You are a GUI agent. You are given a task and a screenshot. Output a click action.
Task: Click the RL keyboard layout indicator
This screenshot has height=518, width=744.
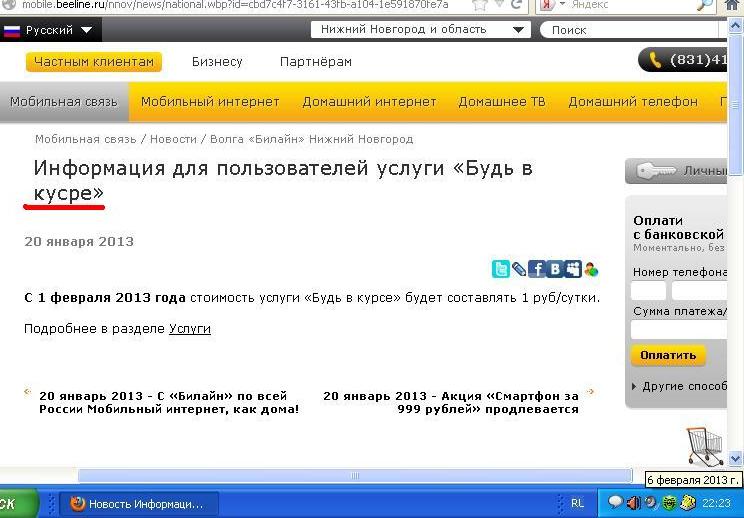click(578, 503)
